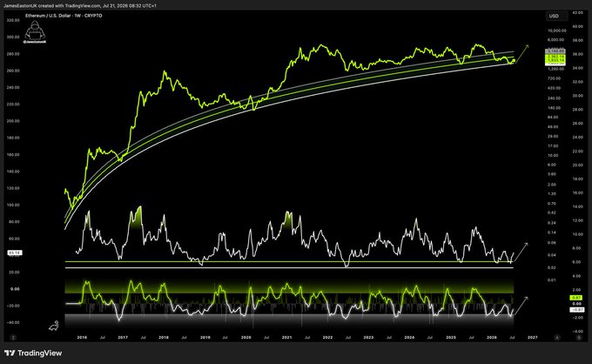Select the 2017 label on the time axis
The width and height of the screenshot is (592, 364).
[x=123, y=337]
